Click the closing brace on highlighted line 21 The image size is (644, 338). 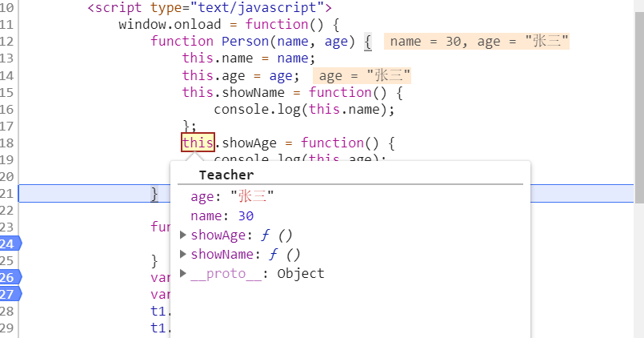point(155,193)
